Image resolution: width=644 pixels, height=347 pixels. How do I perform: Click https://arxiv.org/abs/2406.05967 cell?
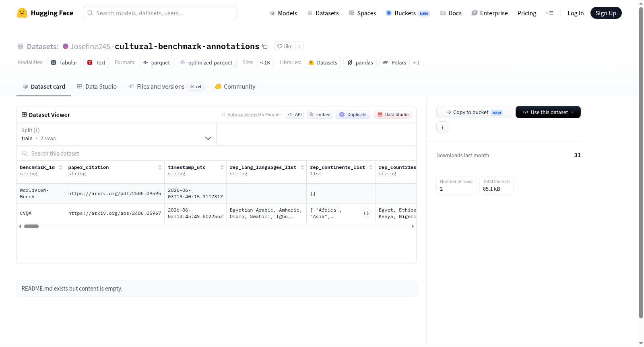[115, 213]
